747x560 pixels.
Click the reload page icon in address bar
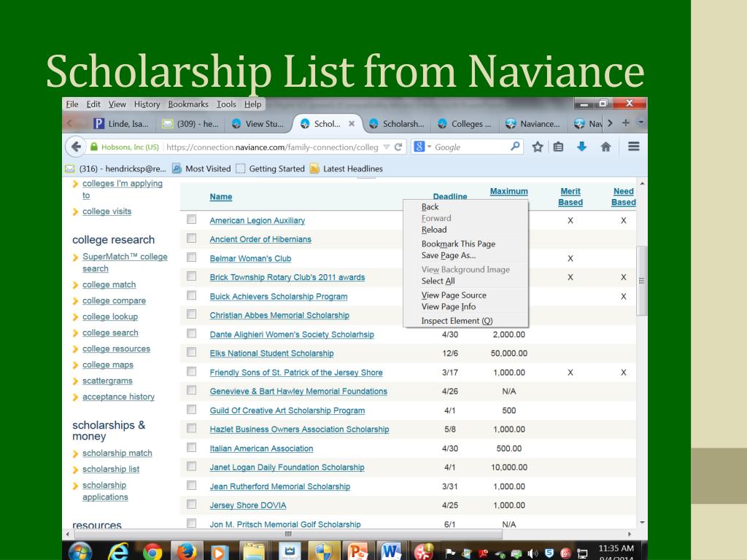tap(398, 147)
